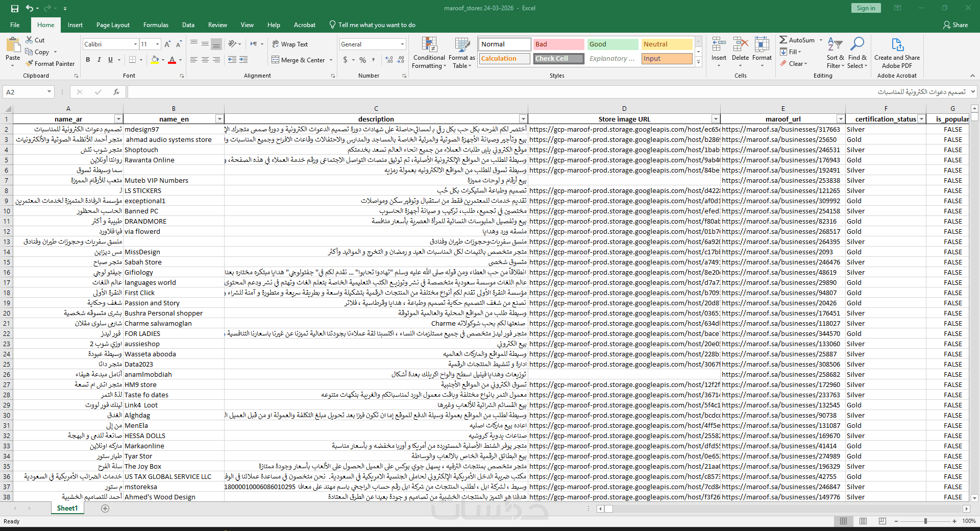This screenshot has width=980, height=531.
Task: Center-align cell text horizontally
Action: pos(205,60)
